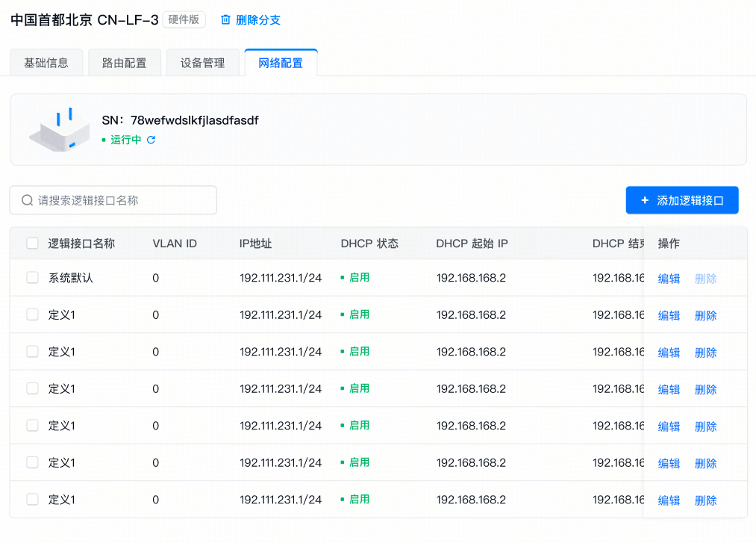Check the 系统默认 row checkbox
This screenshot has width=756, height=543.
pos(32,278)
